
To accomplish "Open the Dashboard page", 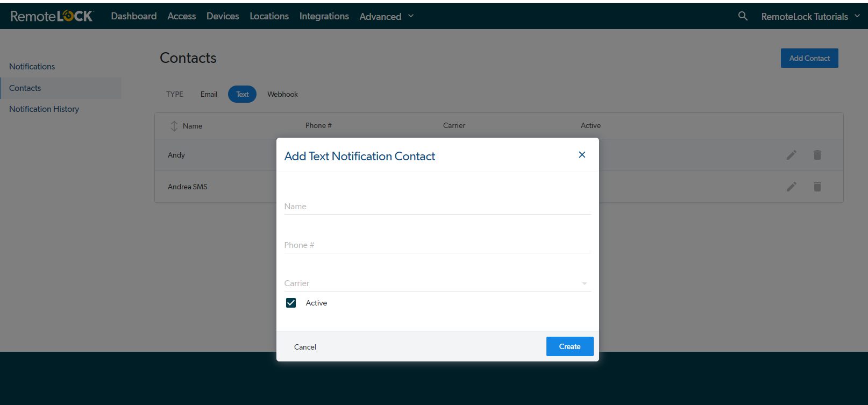I will coord(134,16).
